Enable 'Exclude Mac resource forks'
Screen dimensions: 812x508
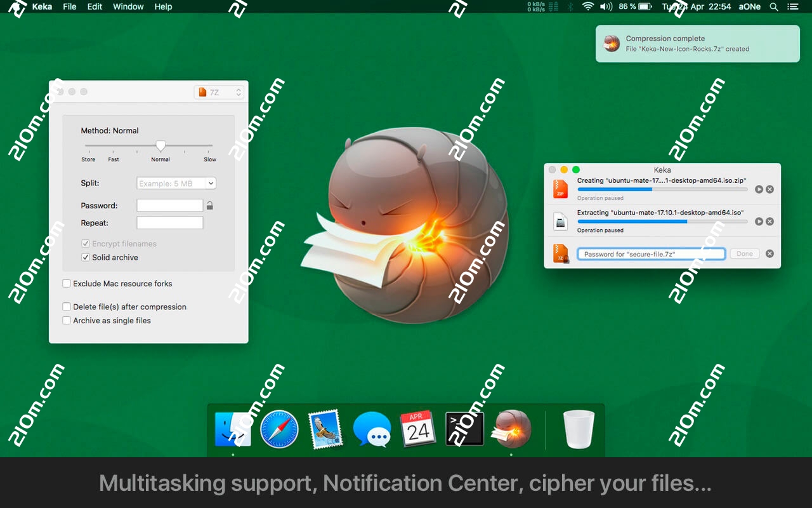pyautogui.click(x=67, y=283)
